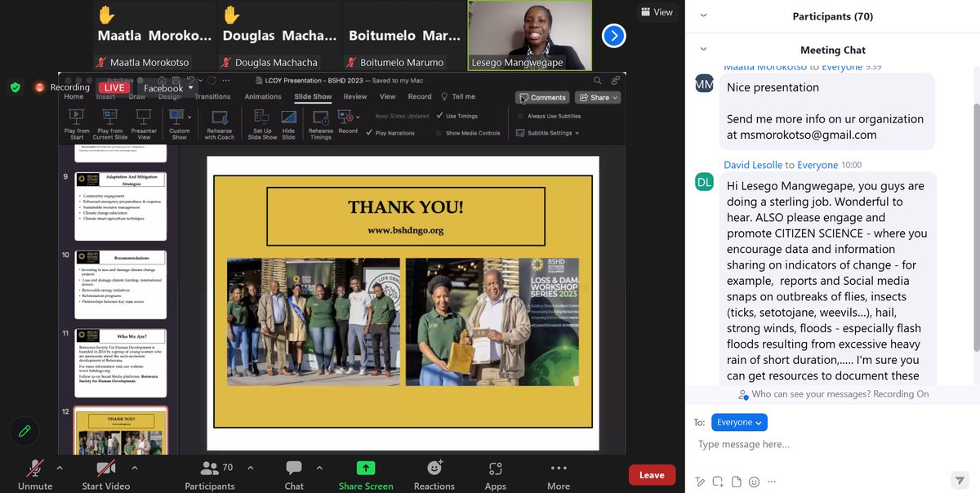Click the chat filter icon at bottom right
Image resolution: width=980 pixels, height=493 pixels.
959,480
